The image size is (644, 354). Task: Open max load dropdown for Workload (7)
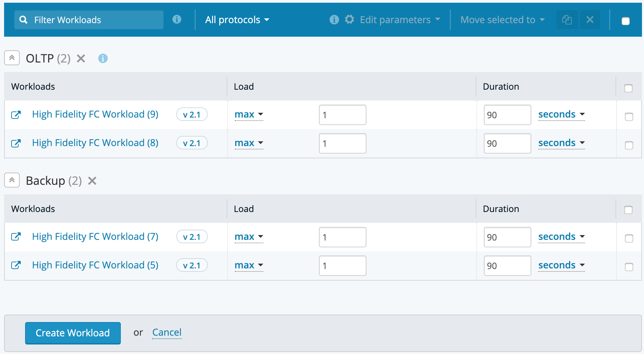(x=249, y=237)
